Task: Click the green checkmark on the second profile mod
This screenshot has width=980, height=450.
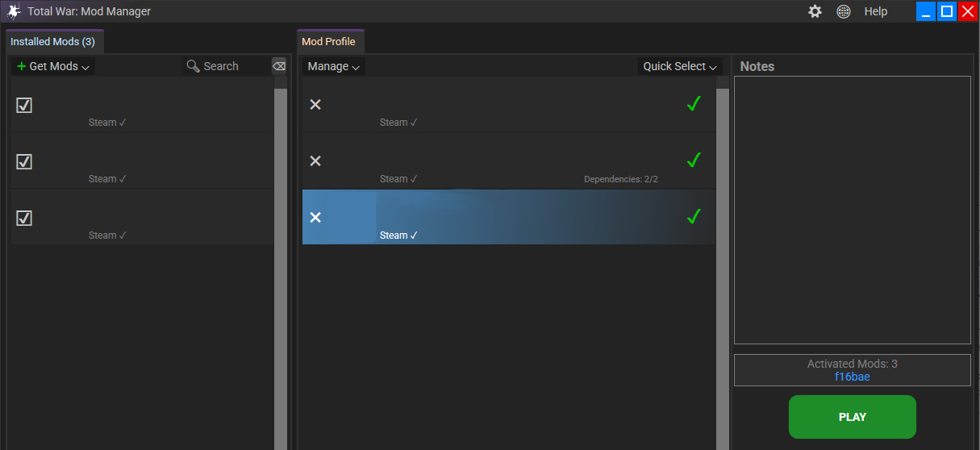Action: coord(693,160)
